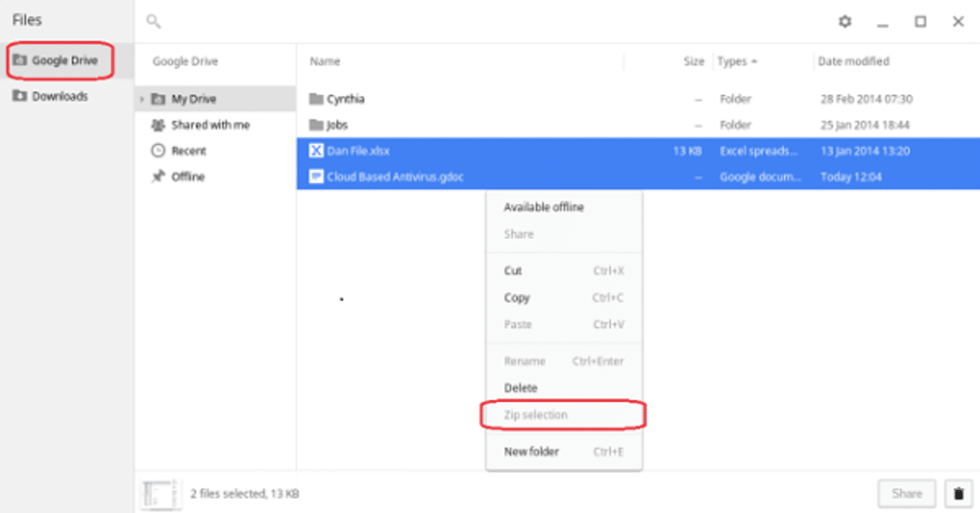Choose Copy from the context menu

(x=564, y=298)
